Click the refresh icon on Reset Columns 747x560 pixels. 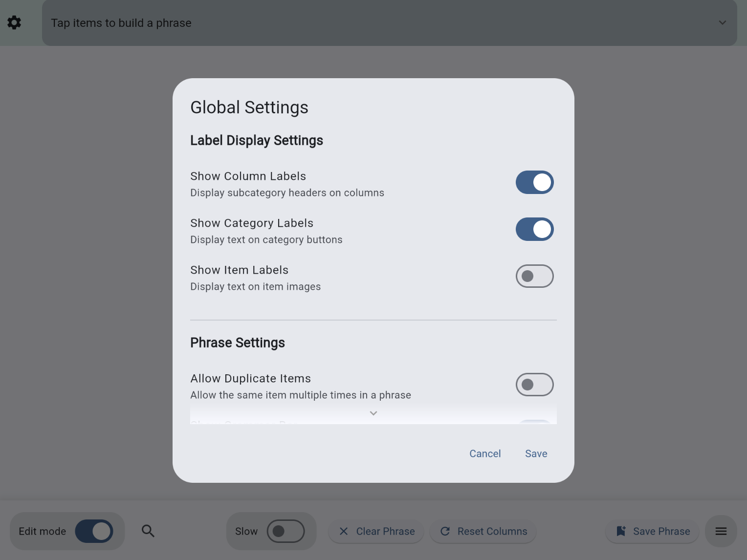point(445,531)
